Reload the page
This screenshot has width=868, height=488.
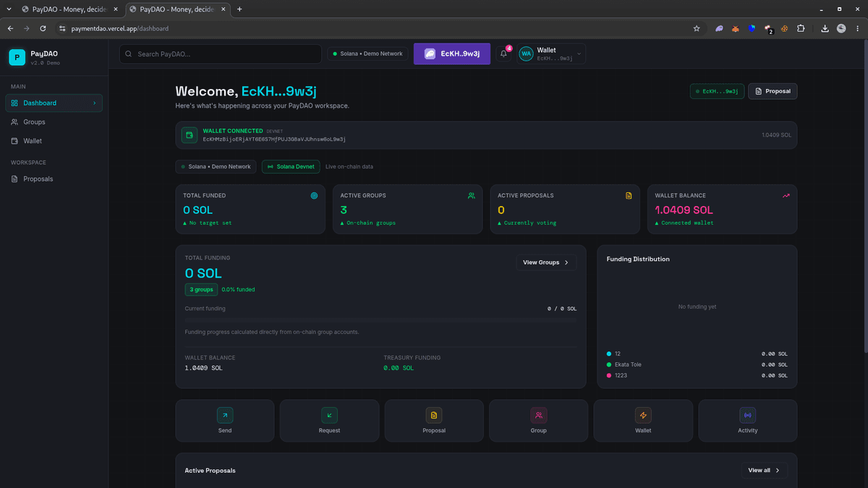click(43, 28)
